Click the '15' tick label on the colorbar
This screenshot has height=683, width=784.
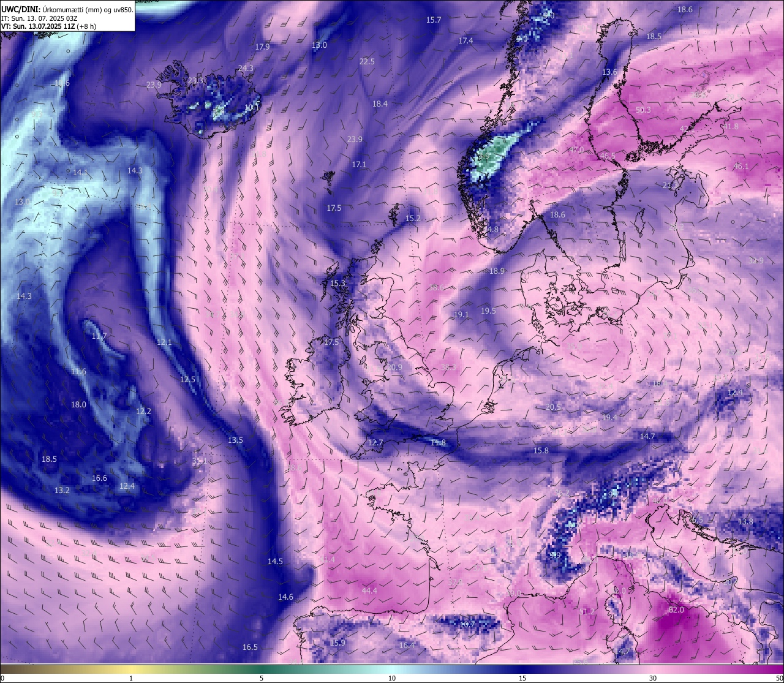(x=522, y=678)
